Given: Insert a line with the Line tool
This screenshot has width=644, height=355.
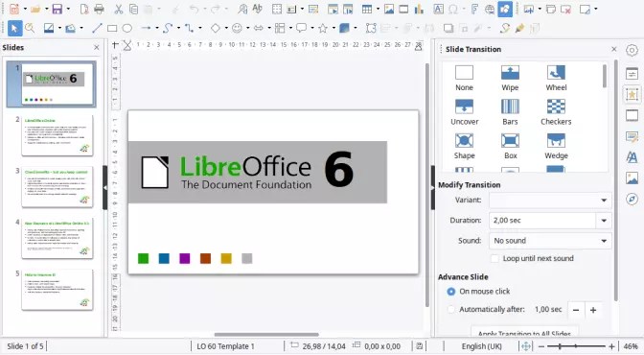Looking at the screenshot, I should (97, 28).
